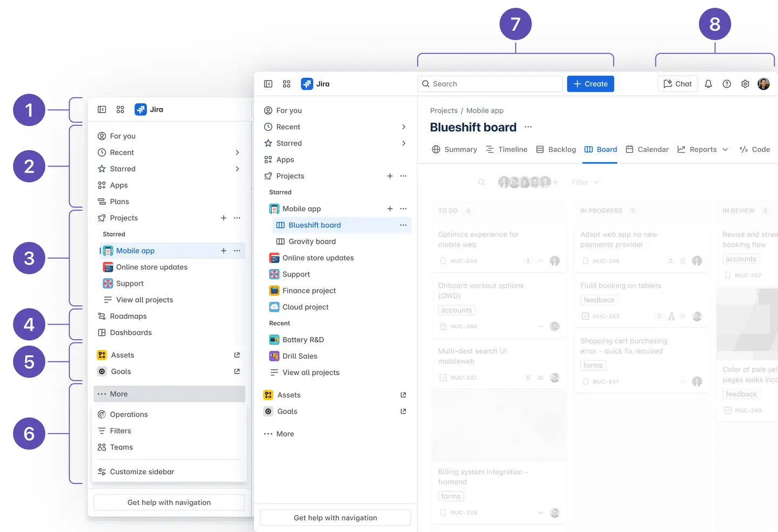Click the Mobile app project icon
This screenshot has width=778, height=532.
[x=274, y=208]
